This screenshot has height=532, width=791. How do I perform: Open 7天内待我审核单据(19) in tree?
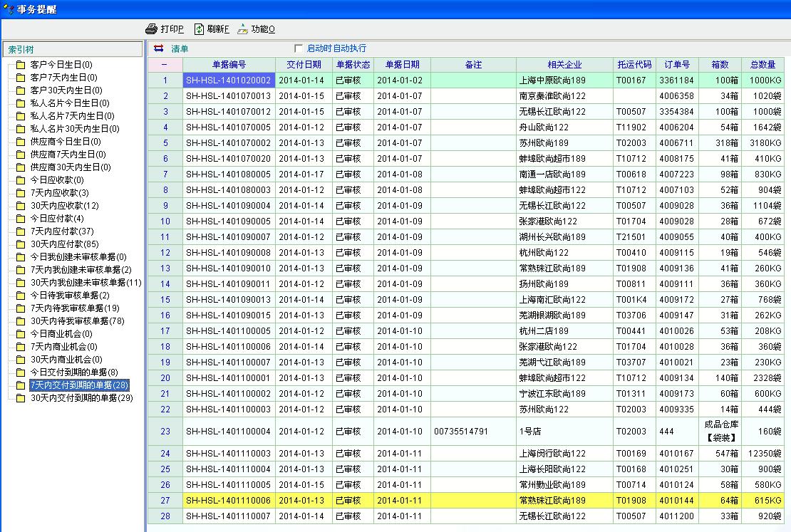coord(75,308)
